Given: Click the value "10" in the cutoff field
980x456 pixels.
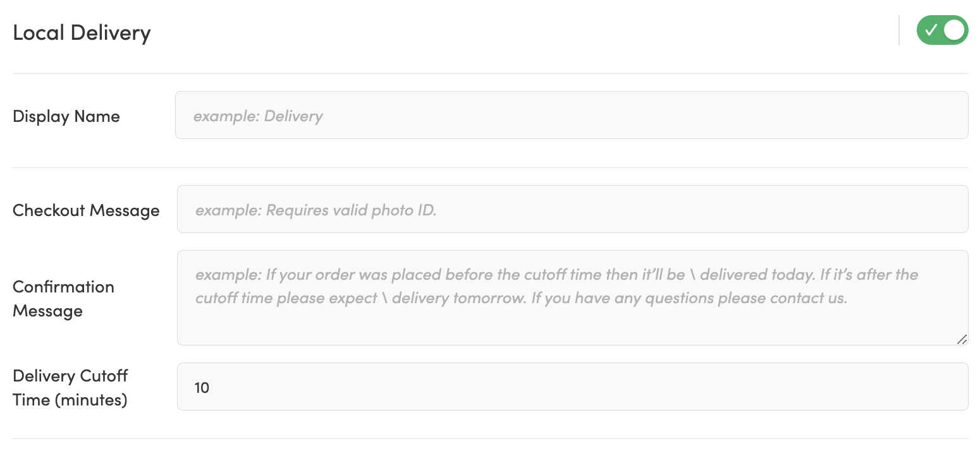Looking at the screenshot, I should 202,387.
